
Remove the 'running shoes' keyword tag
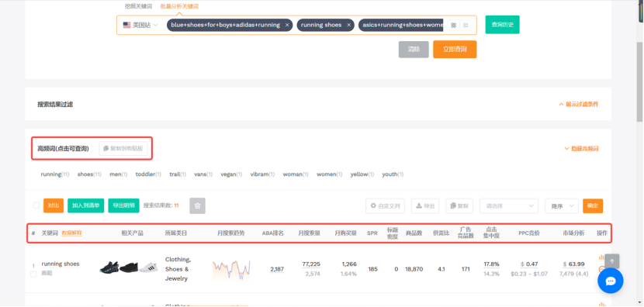point(348,25)
